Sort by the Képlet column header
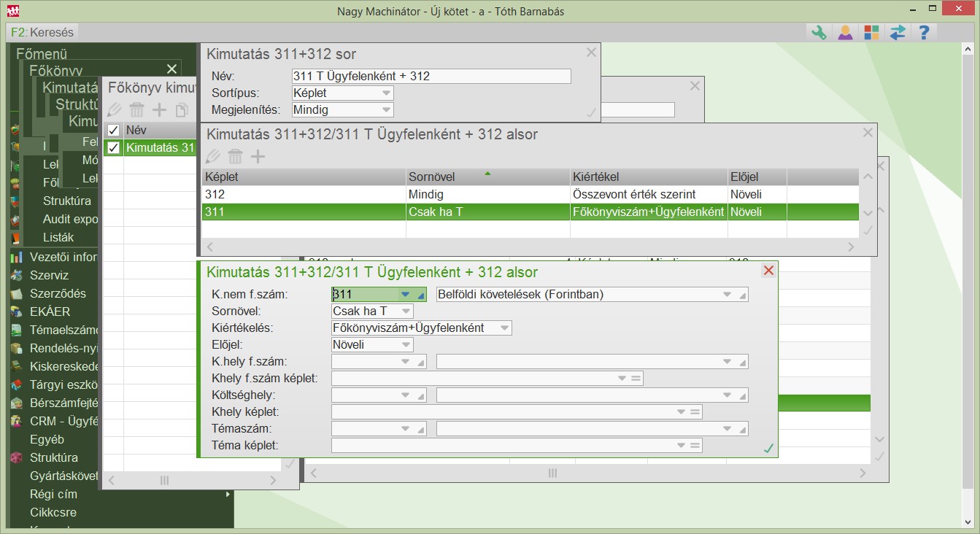 (x=304, y=177)
